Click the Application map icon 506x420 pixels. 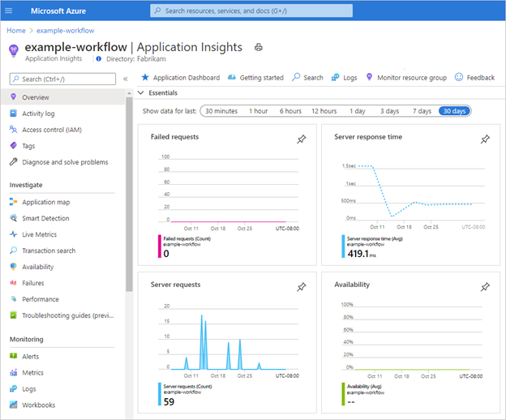(13, 202)
